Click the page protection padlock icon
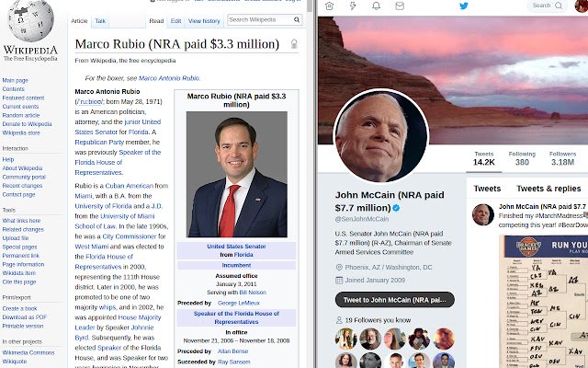The image size is (588, 368). tap(294, 44)
